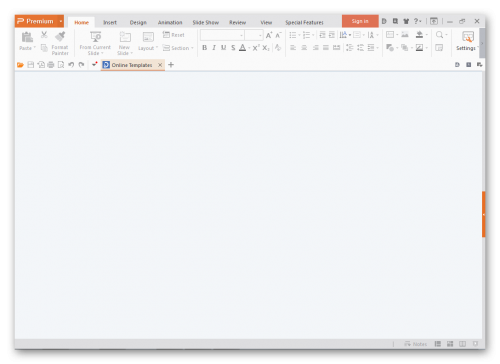
Task: Click the Open folder icon in quick access
Action: [x=20, y=65]
